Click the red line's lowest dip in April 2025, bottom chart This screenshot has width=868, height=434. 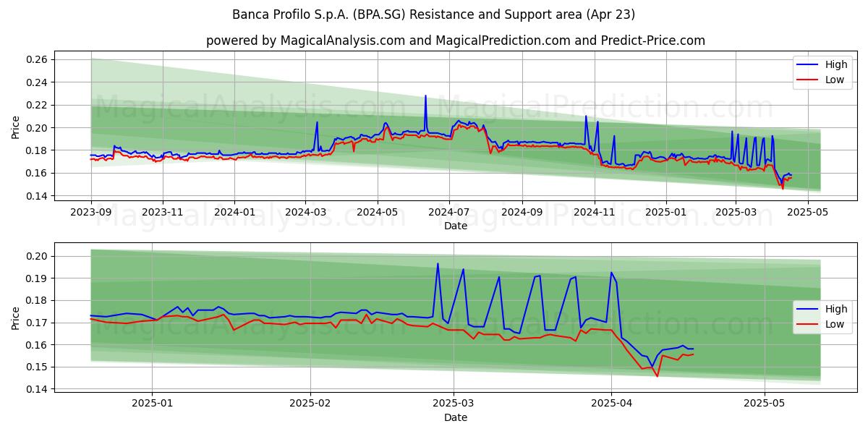coord(658,375)
